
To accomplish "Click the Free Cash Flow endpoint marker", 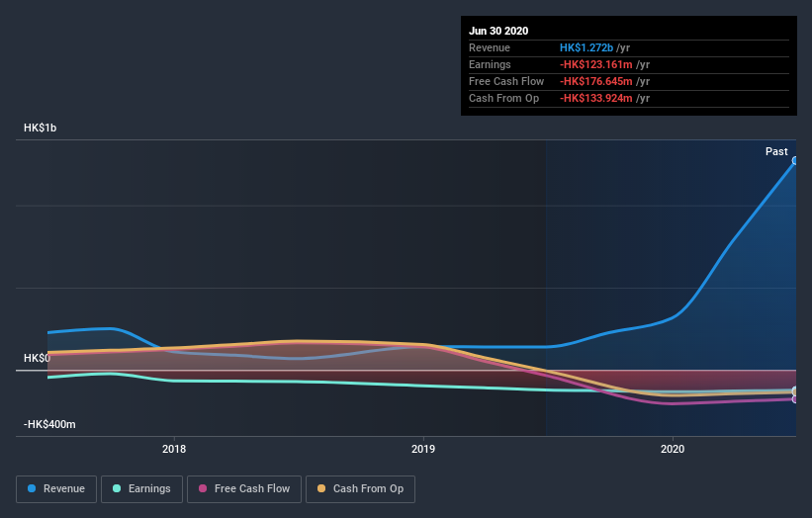I will click(794, 399).
